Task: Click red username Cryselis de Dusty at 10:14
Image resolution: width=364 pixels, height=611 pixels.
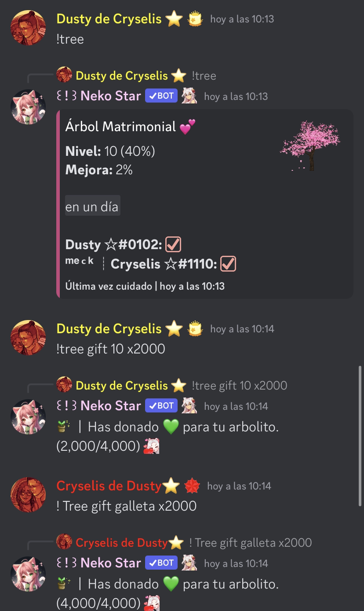Action: [109, 486]
